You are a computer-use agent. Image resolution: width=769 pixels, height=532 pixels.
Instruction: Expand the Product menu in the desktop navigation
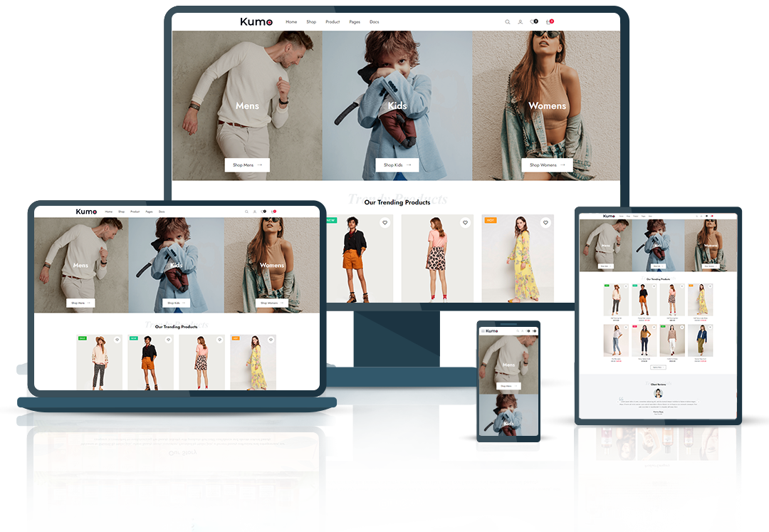tap(333, 22)
